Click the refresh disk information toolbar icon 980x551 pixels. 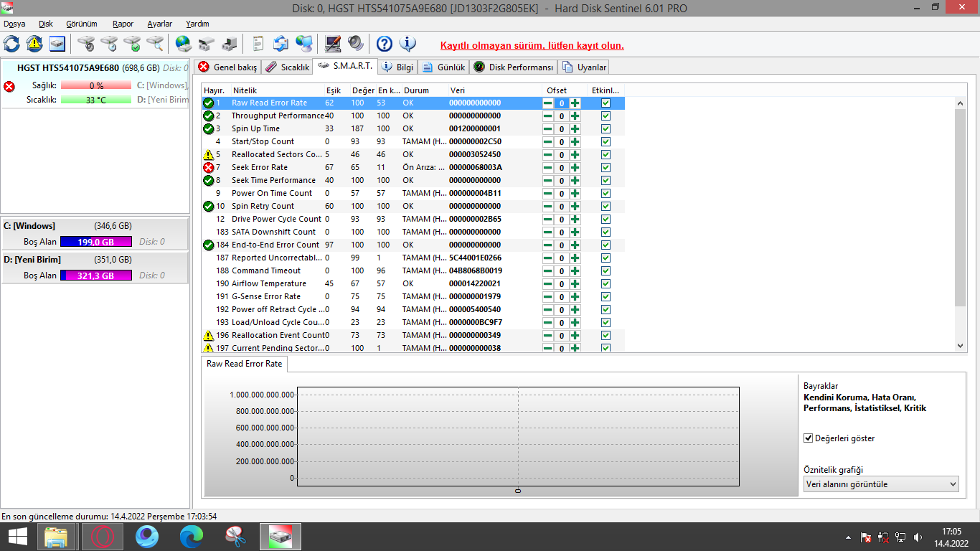[x=11, y=44]
